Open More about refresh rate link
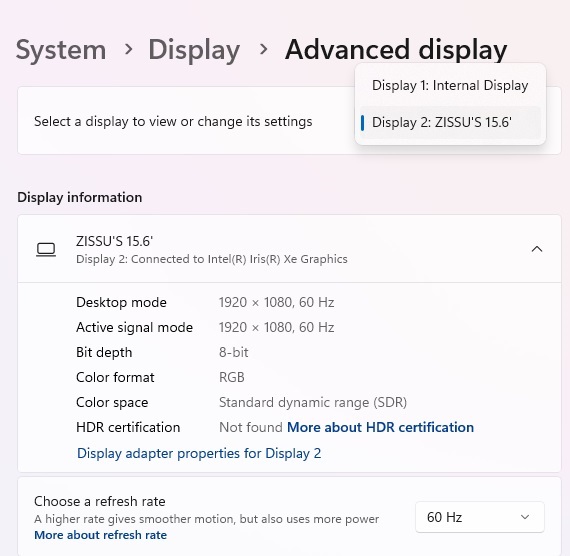 tap(100, 535)
